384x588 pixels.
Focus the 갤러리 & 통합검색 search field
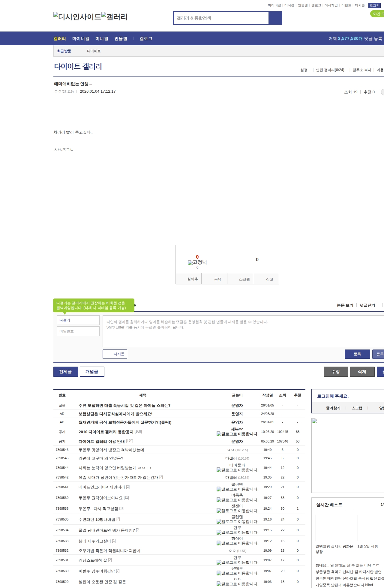(221, 18)
